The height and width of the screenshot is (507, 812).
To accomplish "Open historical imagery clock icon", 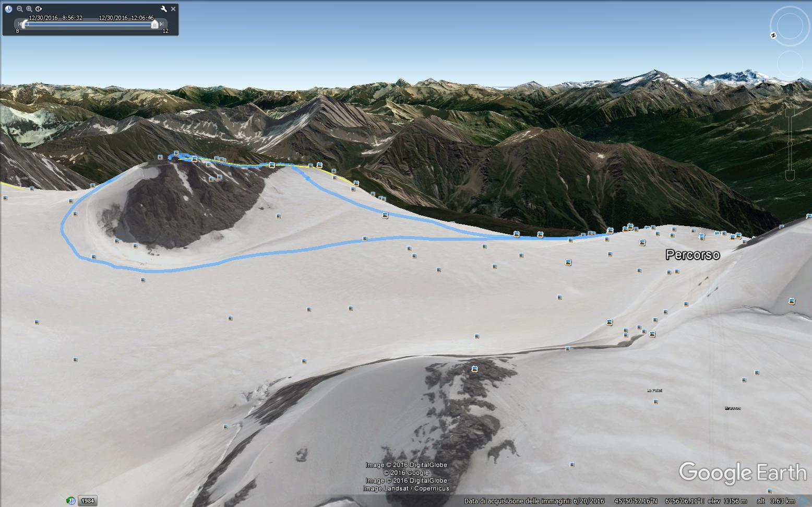I will point(71,501).
